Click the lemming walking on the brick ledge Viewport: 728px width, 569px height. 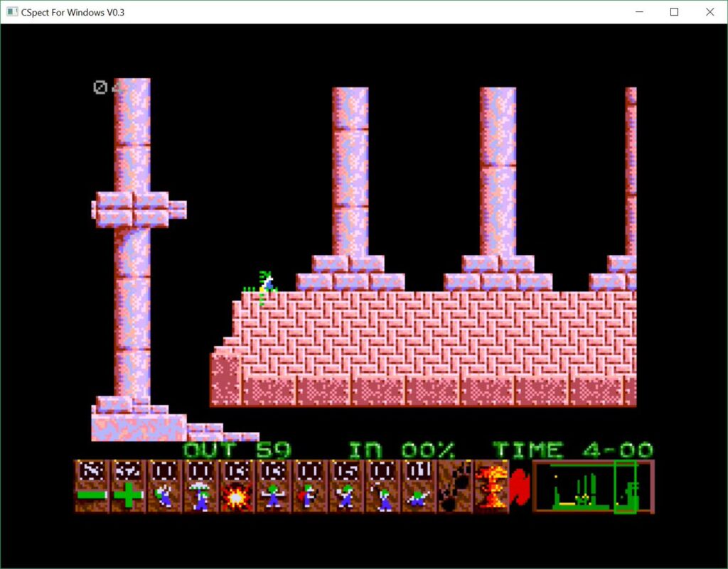point(266,283)
